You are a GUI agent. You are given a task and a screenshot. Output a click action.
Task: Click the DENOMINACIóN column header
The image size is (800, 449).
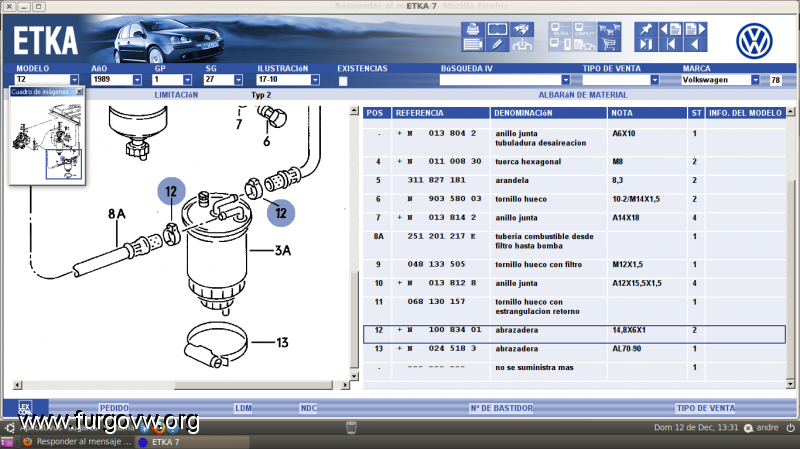click(548, 113)
